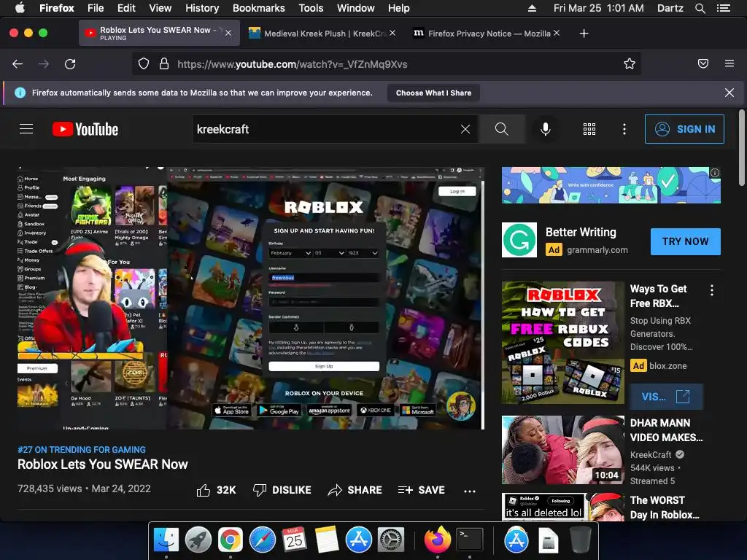The height and width of the screenshot is (560, 747).
Task: Clear the kreekcraft search text
Action: [x=465, y=129]
